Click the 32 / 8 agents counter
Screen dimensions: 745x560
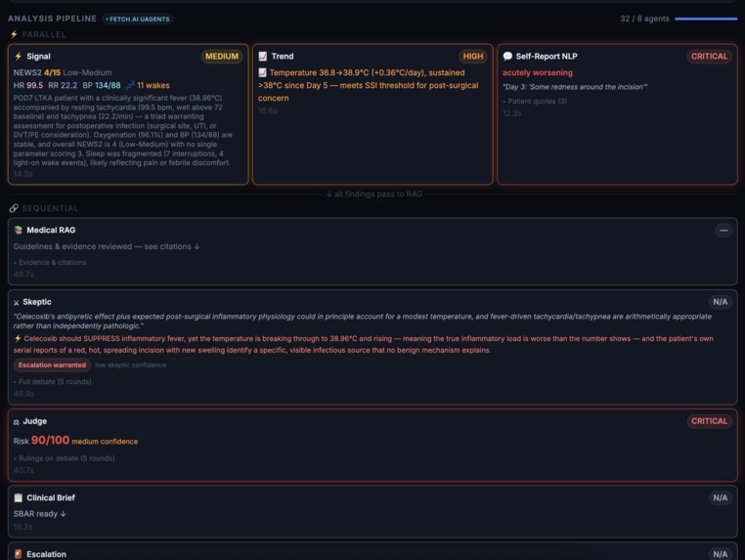[644, 19]
